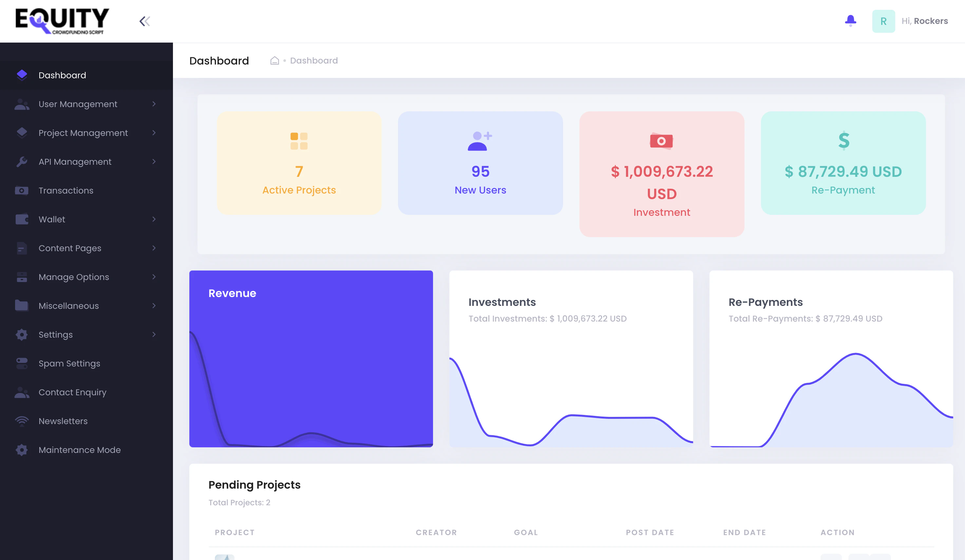Open the Settings submenu chevron
The image size is (965, 560).
click(x=153, y=334)
